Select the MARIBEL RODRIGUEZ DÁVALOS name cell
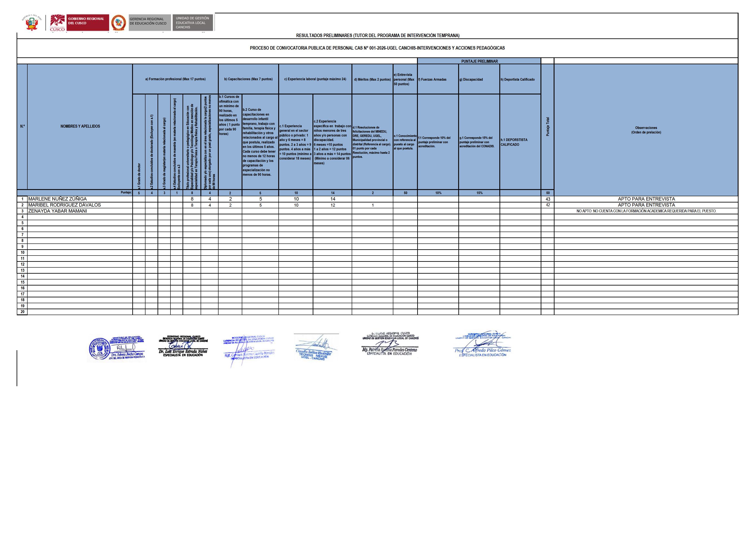Viewport: 756px width, 535px height. tap(64, 205)
